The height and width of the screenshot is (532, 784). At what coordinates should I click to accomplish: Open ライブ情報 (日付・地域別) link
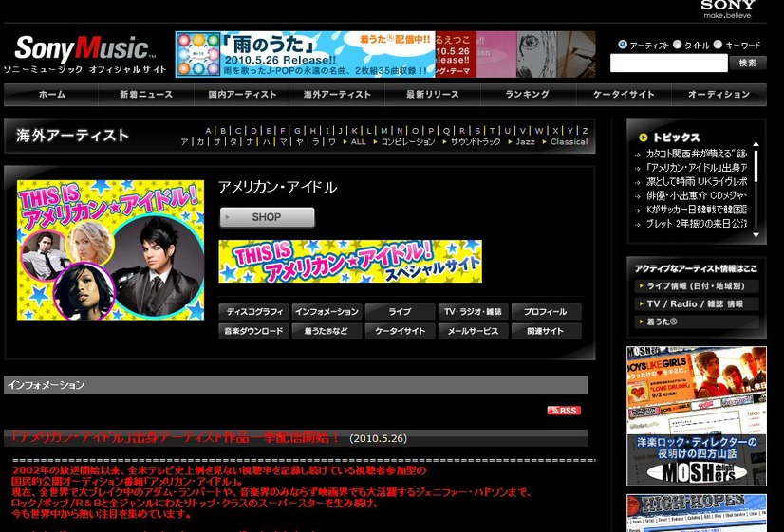pyautogui.click(x=697, y=286)
